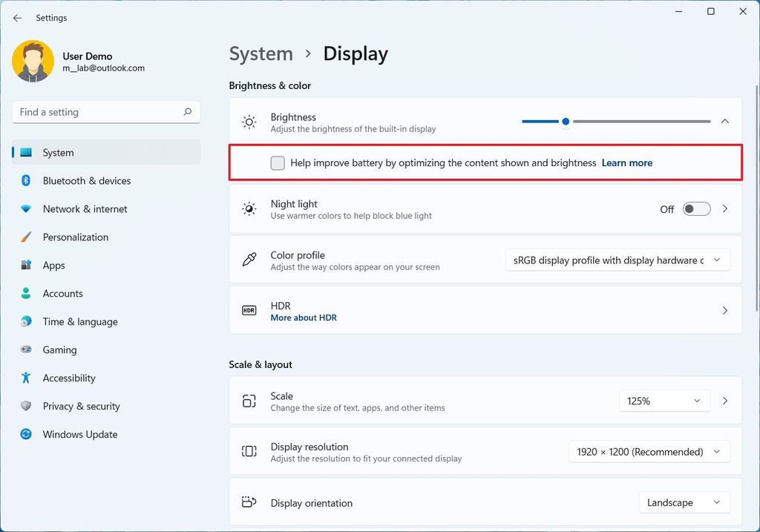Open the Scale percentage dropdown
The height and width of the screenshot is (532, 760).
664,401
